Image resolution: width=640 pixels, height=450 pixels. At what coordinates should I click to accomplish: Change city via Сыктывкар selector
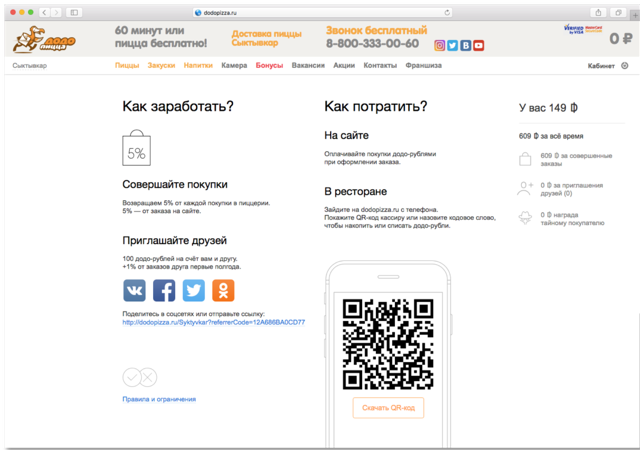[29, 66]
